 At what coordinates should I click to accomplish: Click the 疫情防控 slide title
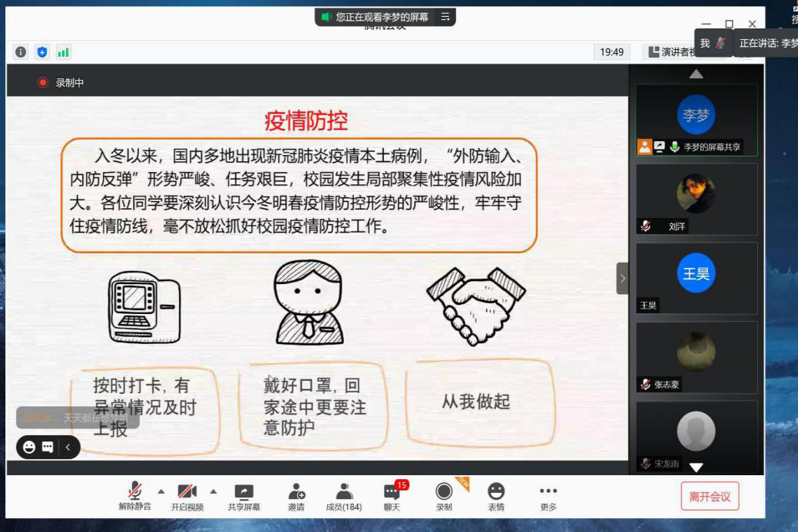click(306, 121)
